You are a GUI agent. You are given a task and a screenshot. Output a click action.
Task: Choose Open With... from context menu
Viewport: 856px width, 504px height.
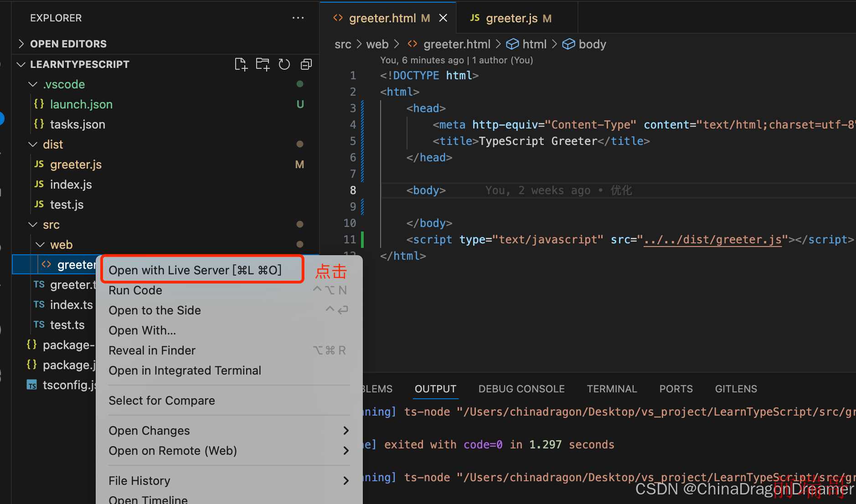coord(229,330)
